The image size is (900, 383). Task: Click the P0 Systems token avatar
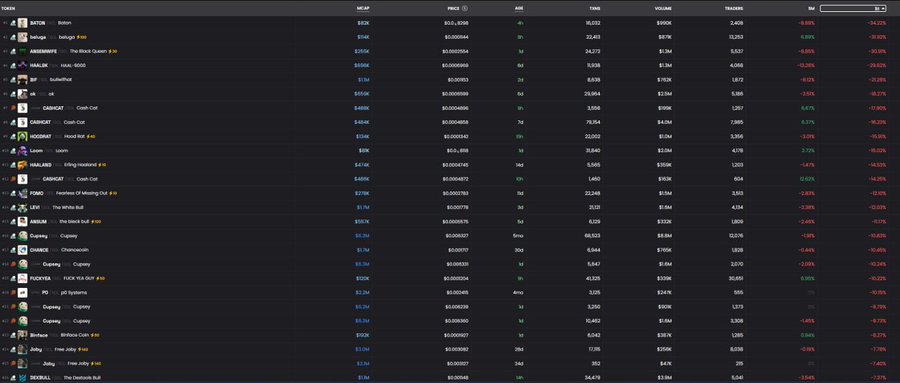point(22,293)
